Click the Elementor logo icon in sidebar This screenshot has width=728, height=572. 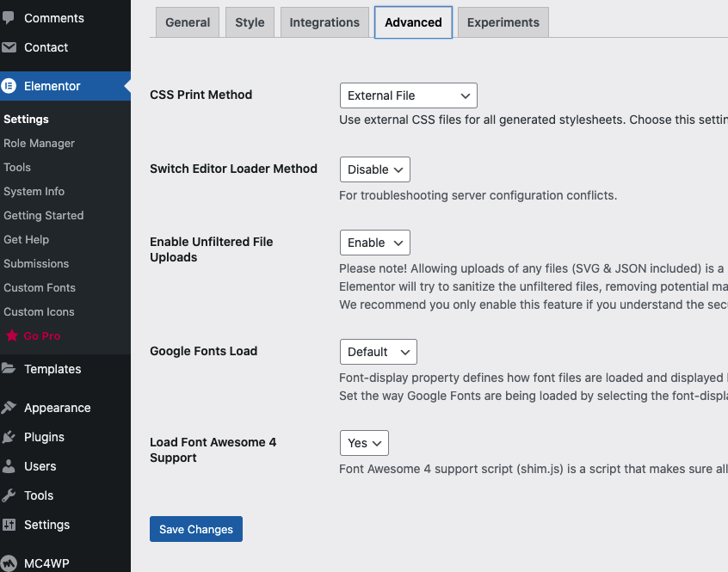pyautogui.click(x=9, y=86)
